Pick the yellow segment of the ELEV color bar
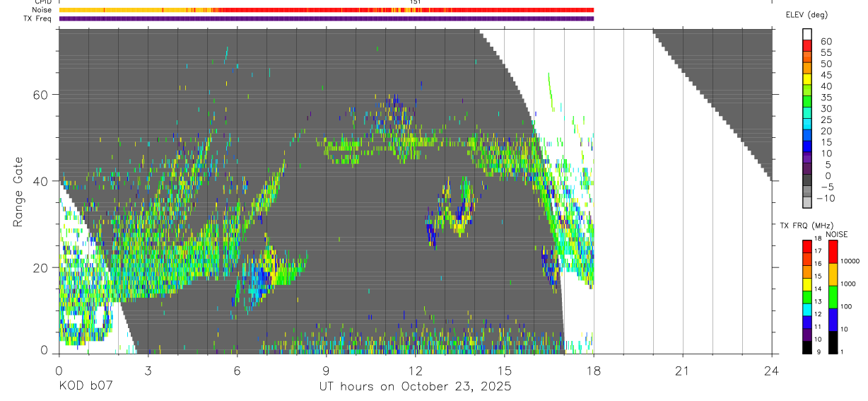 click(x=807, y=79)
